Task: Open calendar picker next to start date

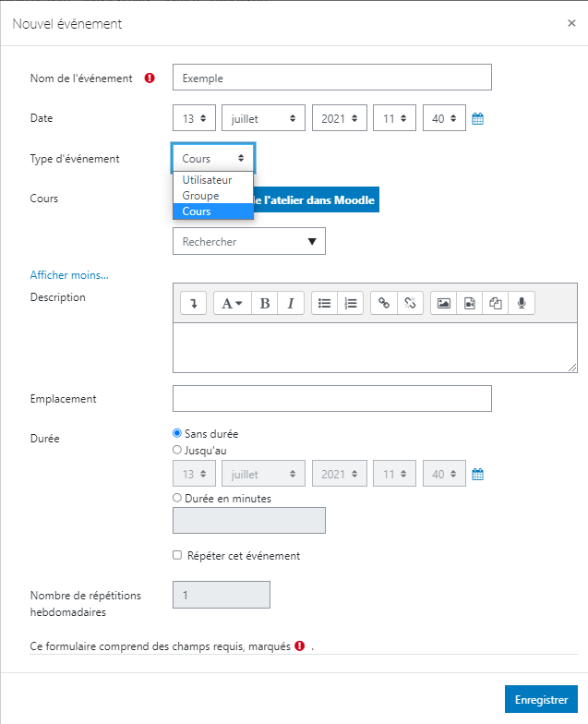Action: pyautogui.click(x=478, y=118)
